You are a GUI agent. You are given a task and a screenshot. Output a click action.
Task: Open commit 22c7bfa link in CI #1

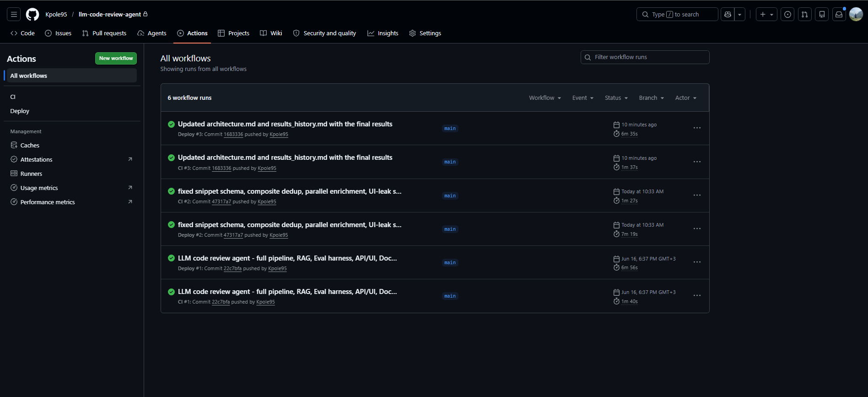[221, 302]
